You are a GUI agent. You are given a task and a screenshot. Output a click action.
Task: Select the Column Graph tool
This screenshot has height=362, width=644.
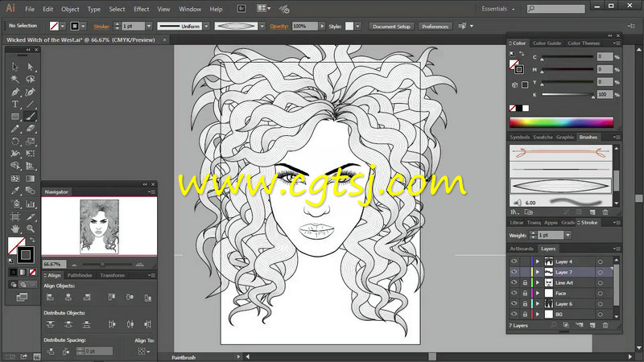click(x=30, y=204)
